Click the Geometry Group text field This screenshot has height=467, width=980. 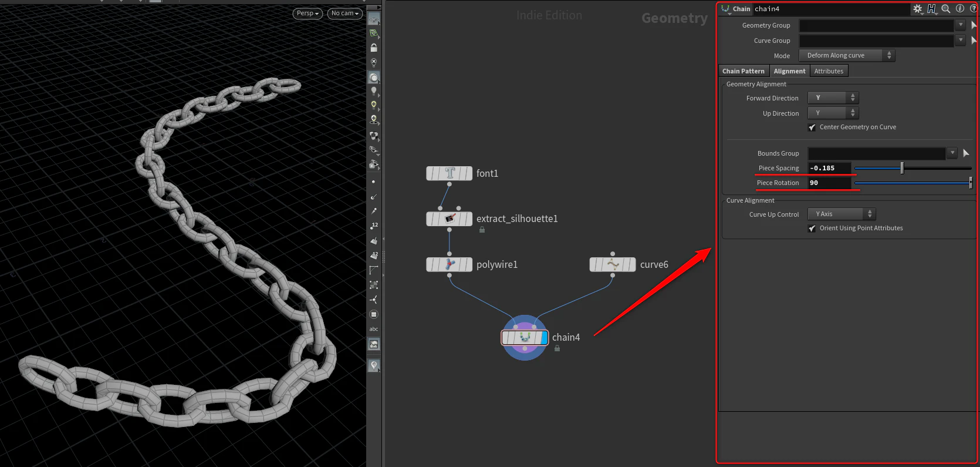tap(877, 25)
